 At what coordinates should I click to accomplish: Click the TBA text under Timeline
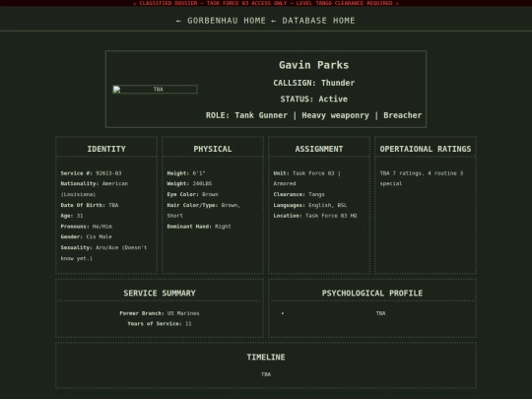266,374
